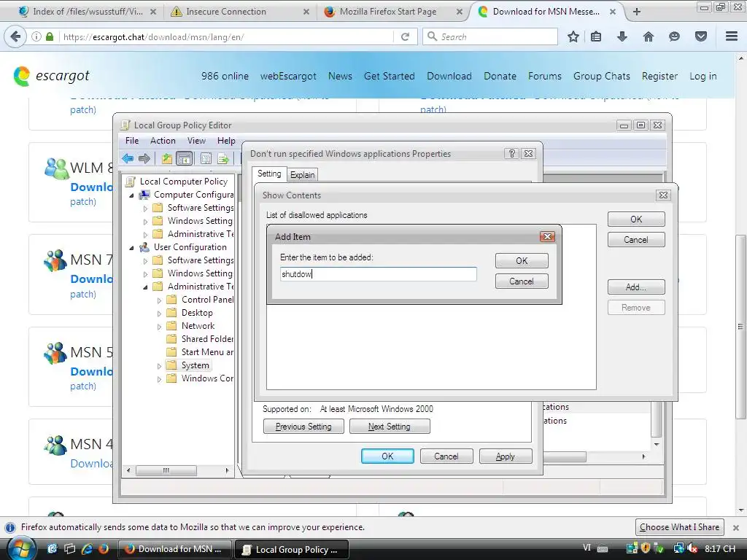Click the Previous Setting button
Screen dimensions: 747x560
(303, 427)
